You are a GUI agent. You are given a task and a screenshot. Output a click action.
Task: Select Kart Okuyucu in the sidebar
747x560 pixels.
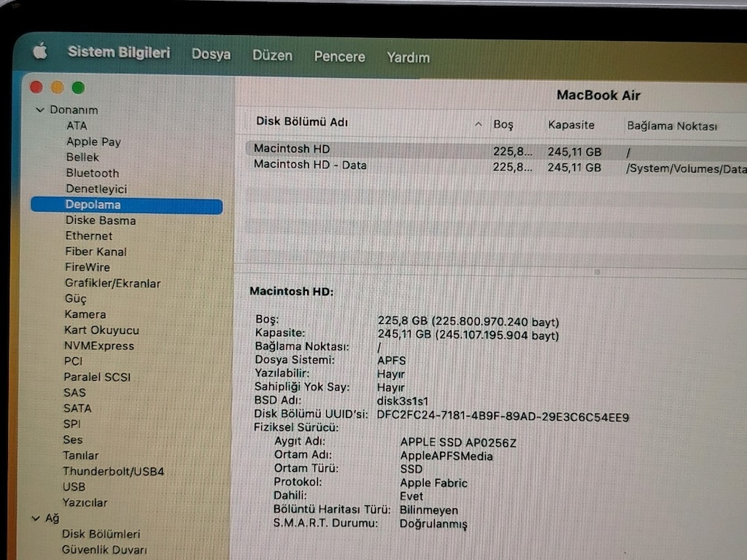click(x=101, y=330)
